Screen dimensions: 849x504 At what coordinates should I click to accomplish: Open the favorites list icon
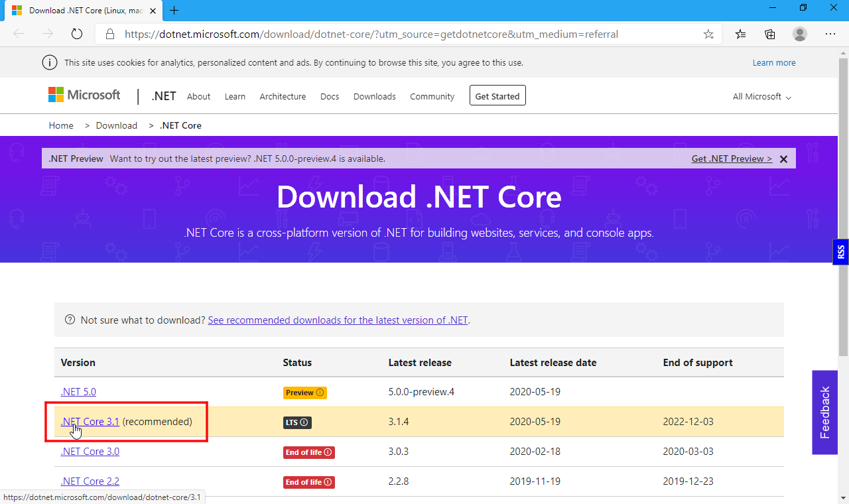point(741,34)
